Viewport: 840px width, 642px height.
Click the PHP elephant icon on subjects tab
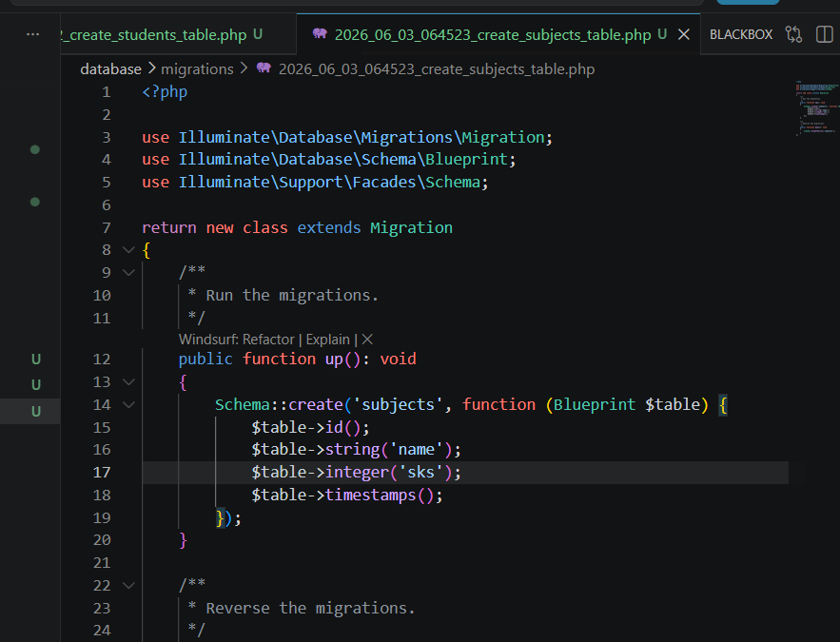(x=320, y=33)
